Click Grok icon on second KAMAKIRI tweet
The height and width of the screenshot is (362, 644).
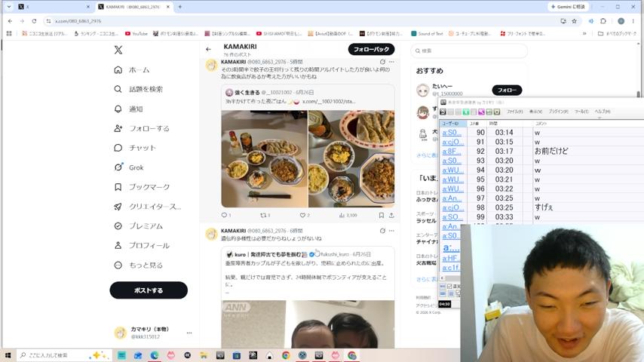coord(382,231)
